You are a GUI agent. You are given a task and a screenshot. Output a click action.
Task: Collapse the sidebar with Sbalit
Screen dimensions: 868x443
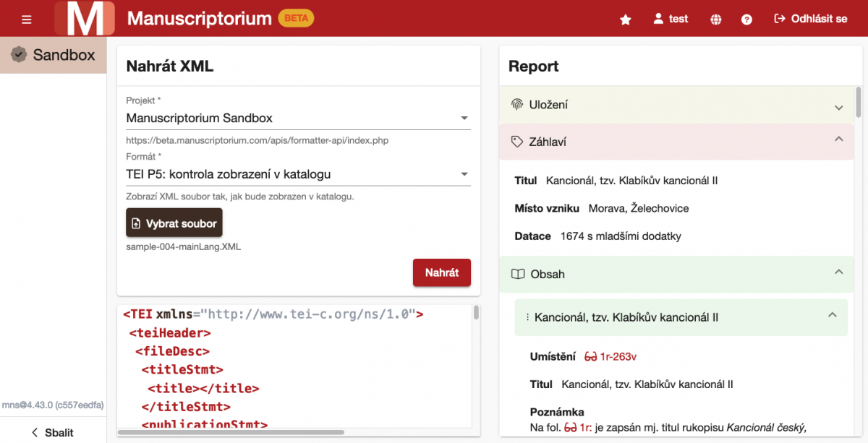click(53, 432)
